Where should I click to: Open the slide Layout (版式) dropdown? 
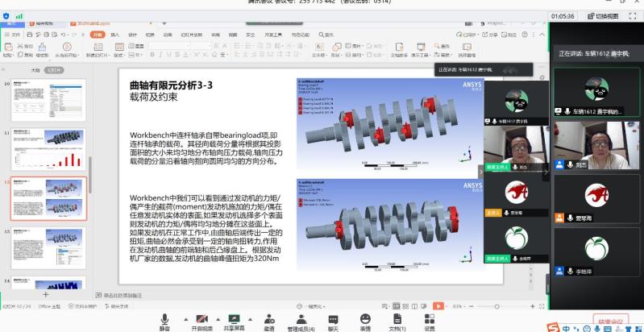point(119,55)
